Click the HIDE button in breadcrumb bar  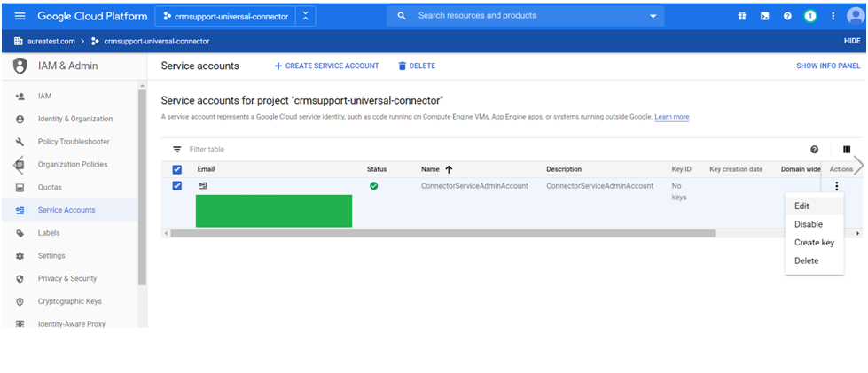coord(852,41)
